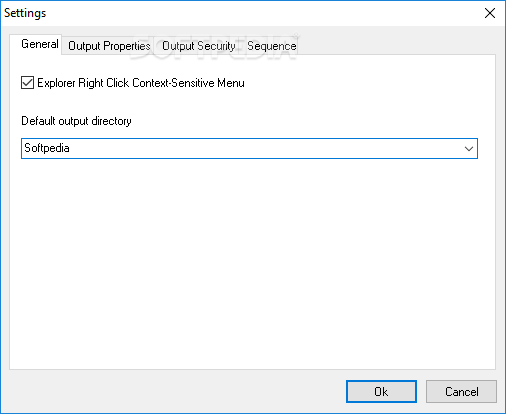Screen dimensions: 506x414
Task: Untick the Explorer Right Click Context-Sensitive Menu checkbox
Action: (27, 83)
